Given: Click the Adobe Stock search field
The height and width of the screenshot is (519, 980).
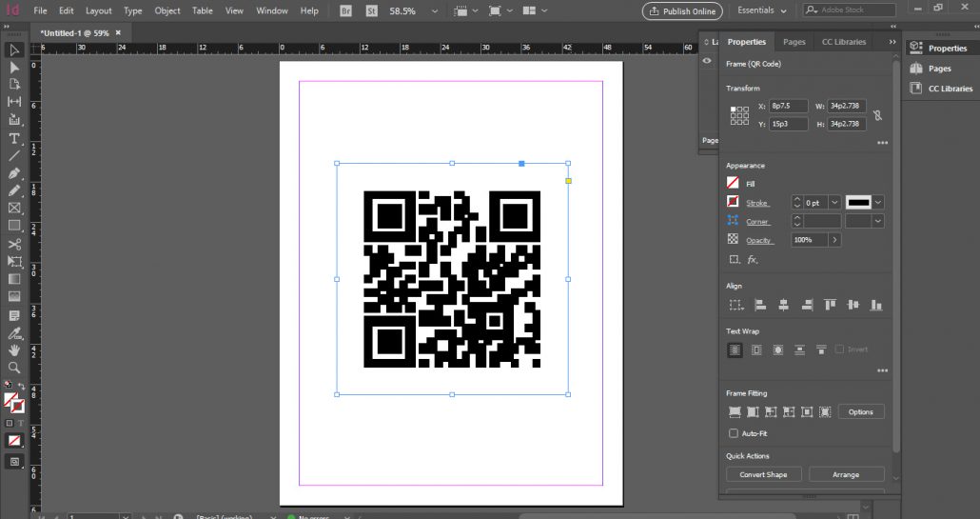Looking at the screenshot, I should click(850, 10).
